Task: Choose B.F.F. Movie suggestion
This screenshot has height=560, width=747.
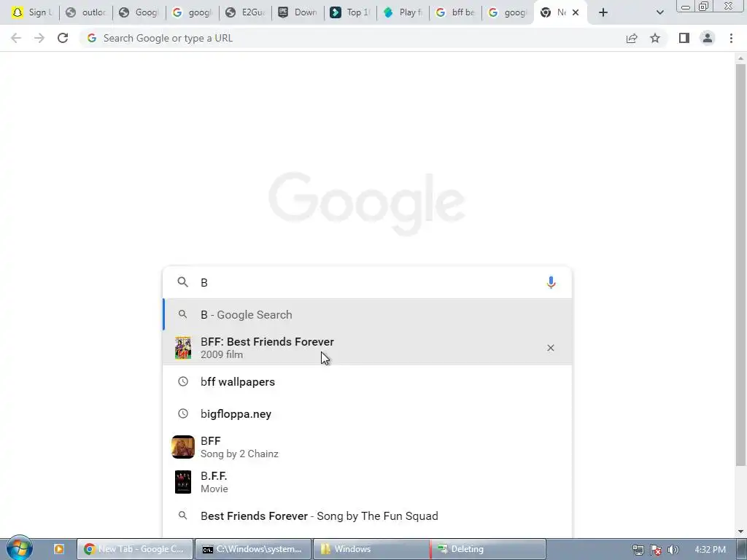Action: 367,482
